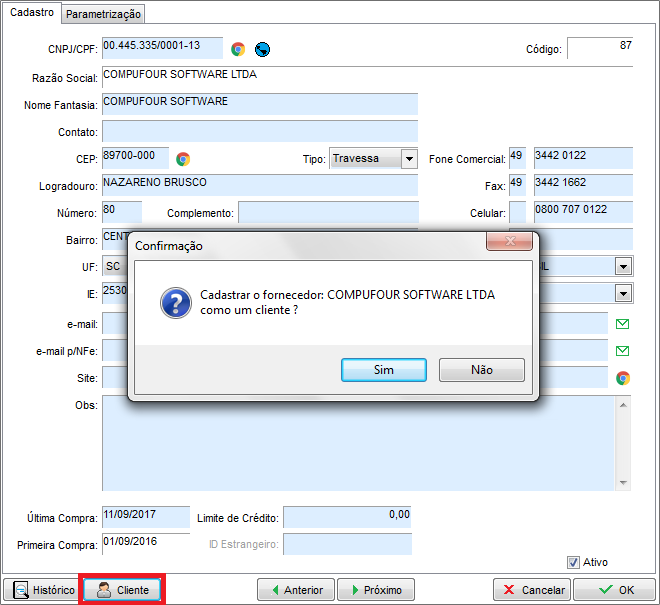Click the Obs text area
This screenshot has height=605, width=660.
(x=358, y=443)
